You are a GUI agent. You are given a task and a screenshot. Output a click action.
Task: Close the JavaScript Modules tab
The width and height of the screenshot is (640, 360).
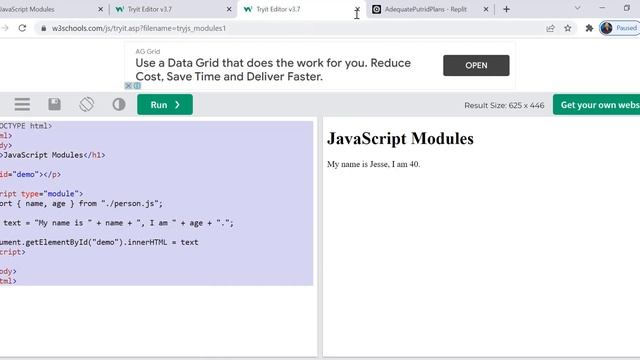click(100, 9)
